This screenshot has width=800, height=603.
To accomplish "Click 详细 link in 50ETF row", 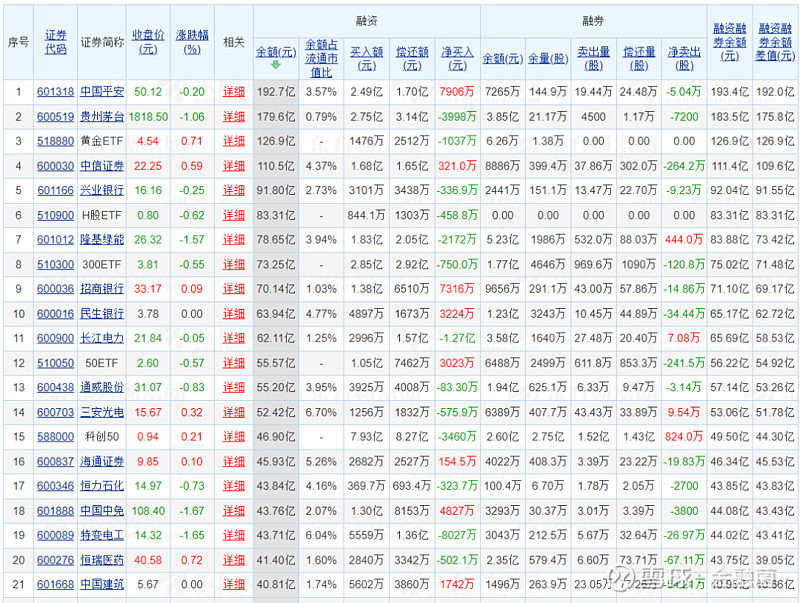I will coord(234,363).
